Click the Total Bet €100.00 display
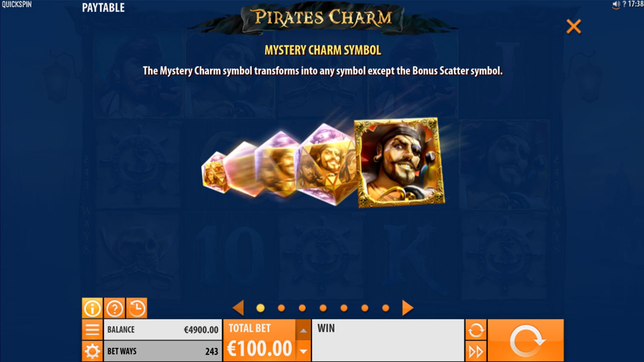The height and width of the screenshot is (362, 644). [259, 340]
